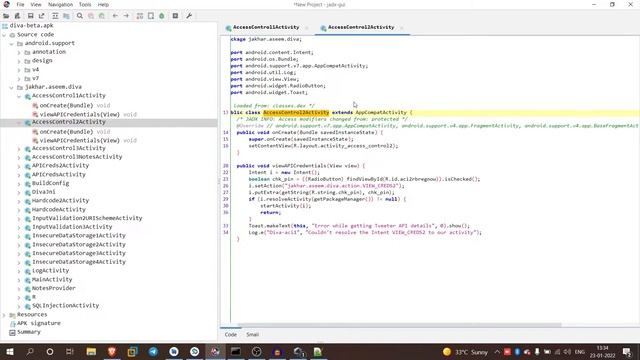Viewport: 640px width, 360px height.
Task: Click the green bug toolbar icon
Action: [x=162, y=16]
